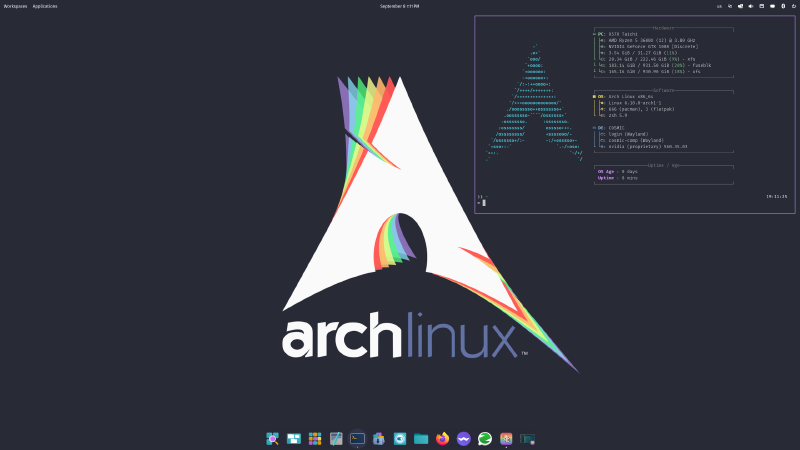This screenshot has height=450, width=800.
Task: Launch Firefox from the dock
Action: click(x=443, y=438)
